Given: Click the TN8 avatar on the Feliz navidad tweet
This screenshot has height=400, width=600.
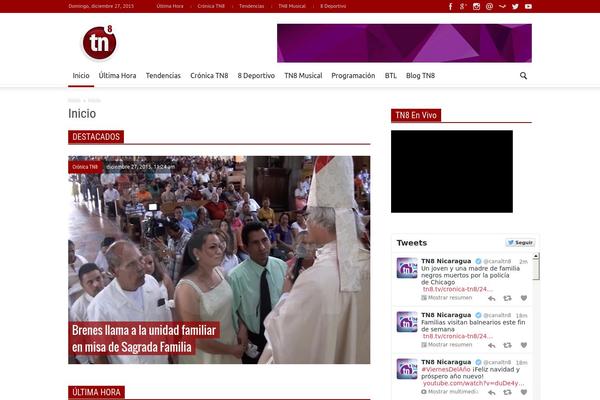Looking at the screenshot, I should pyautogui.click(x=407, y=369).
